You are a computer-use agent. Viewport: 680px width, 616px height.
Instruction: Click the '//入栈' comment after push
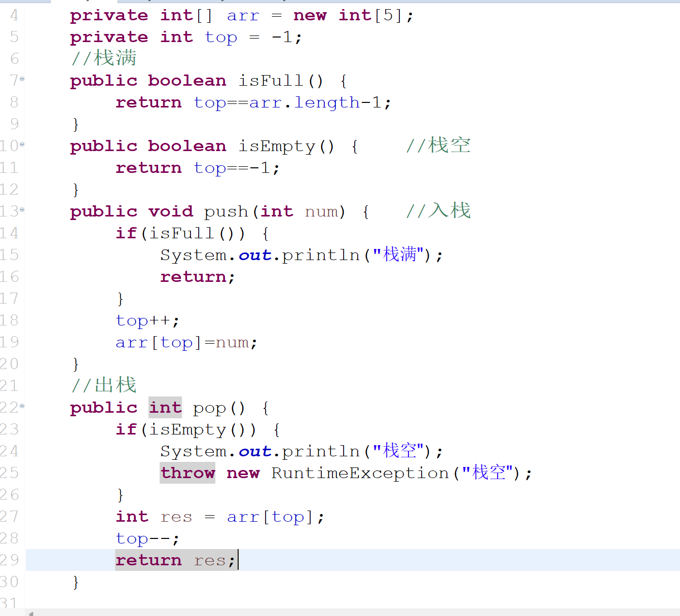click(x=438, y=210)
